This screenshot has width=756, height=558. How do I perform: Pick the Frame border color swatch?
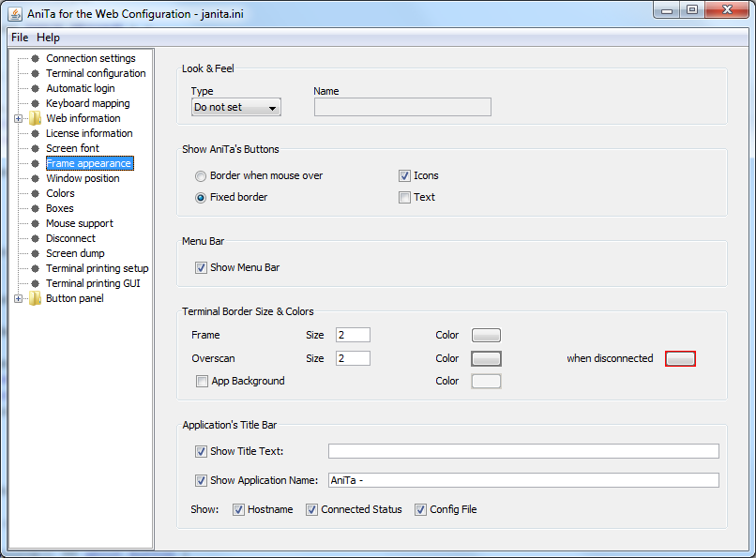coord(486,336)
